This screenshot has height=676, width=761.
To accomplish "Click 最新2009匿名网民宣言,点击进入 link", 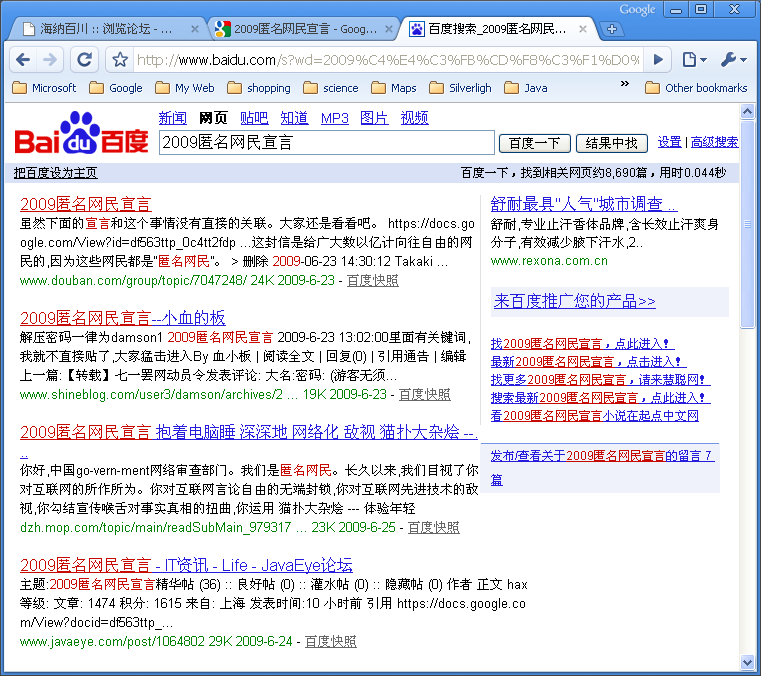I will (x=586, y=362).
